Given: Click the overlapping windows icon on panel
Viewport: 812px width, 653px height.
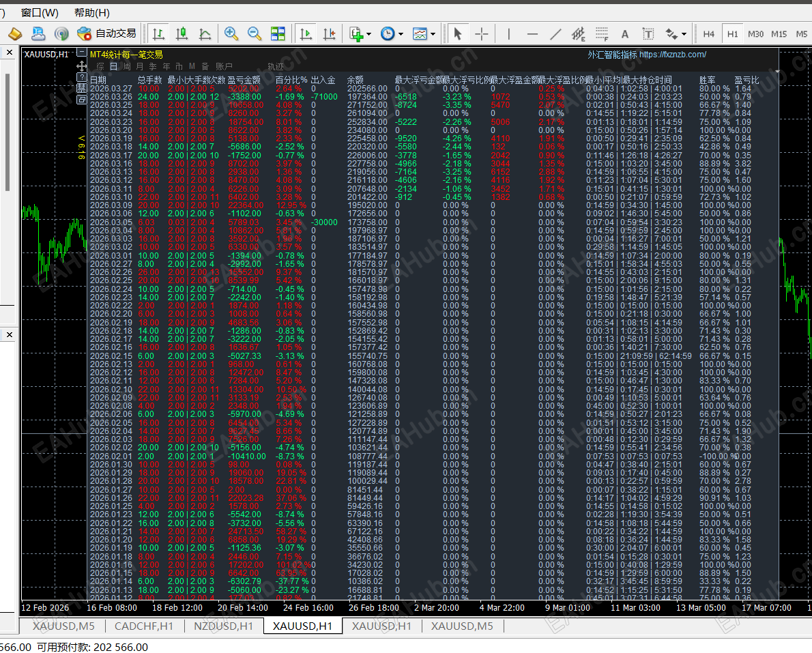Looking at the screenshot, I should pos(81,100).
